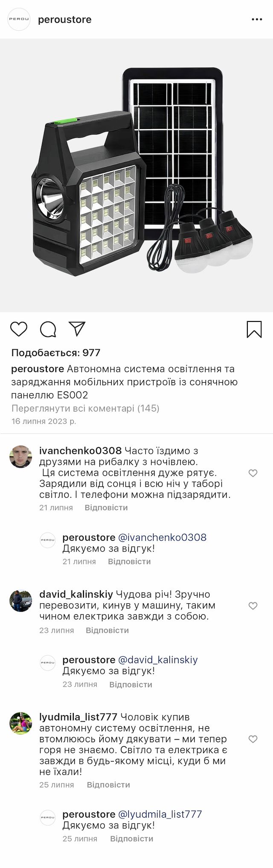273x868 pixels.
Task: Share the post via paper plane icon
Action: coord(77,329)
